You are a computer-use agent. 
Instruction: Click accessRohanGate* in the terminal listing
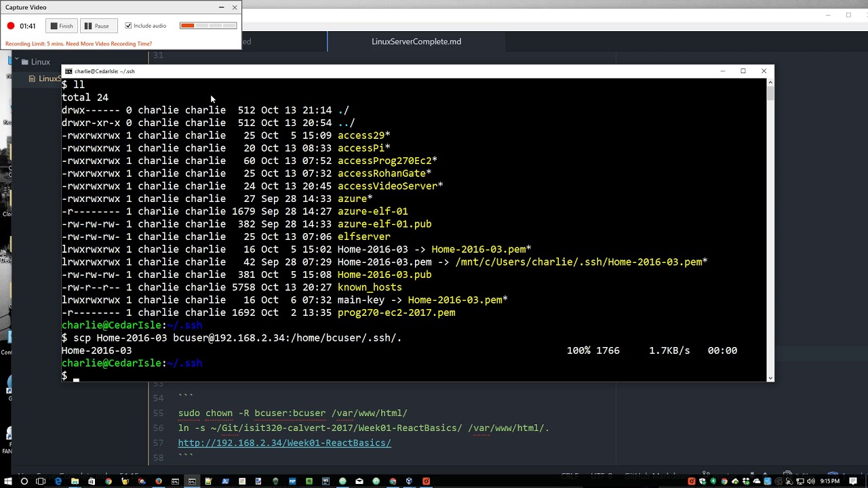coord(384,173)
